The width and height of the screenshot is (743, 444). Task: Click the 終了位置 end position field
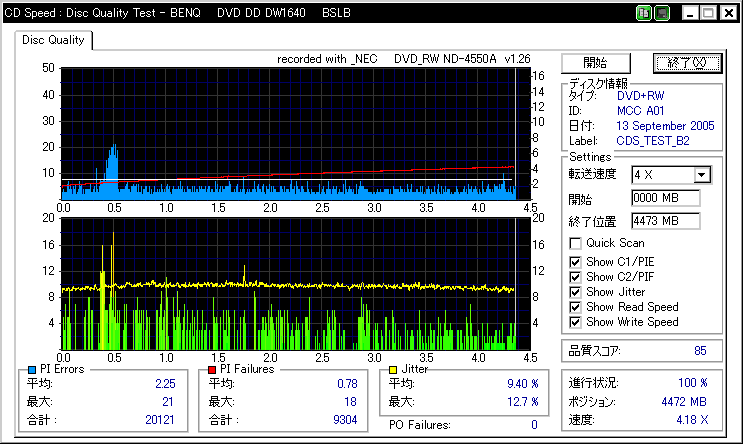(x=665, y=220)
